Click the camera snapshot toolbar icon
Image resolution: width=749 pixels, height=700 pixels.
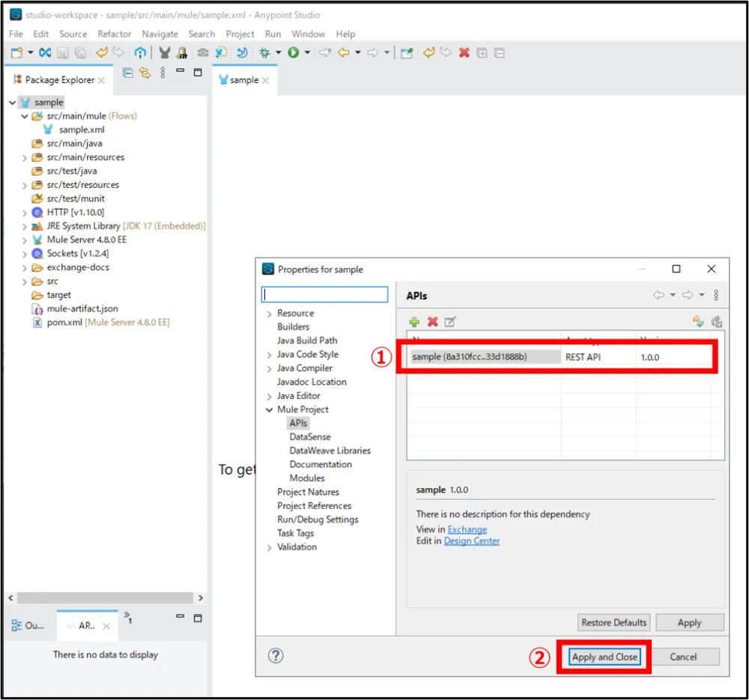coord(203,53)
